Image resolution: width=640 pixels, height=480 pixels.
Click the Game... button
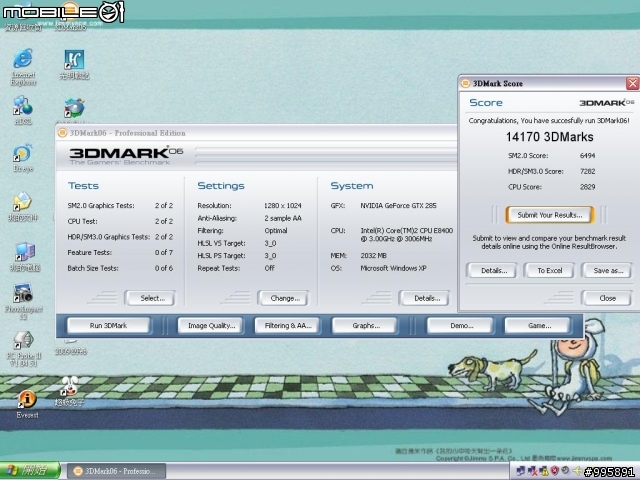tap(537, 326)
